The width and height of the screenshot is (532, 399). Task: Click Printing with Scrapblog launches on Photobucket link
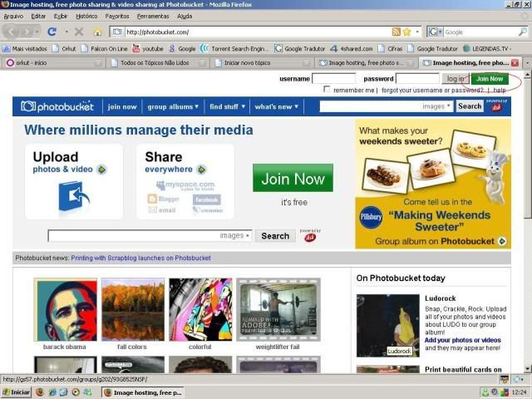click(140, 258)
